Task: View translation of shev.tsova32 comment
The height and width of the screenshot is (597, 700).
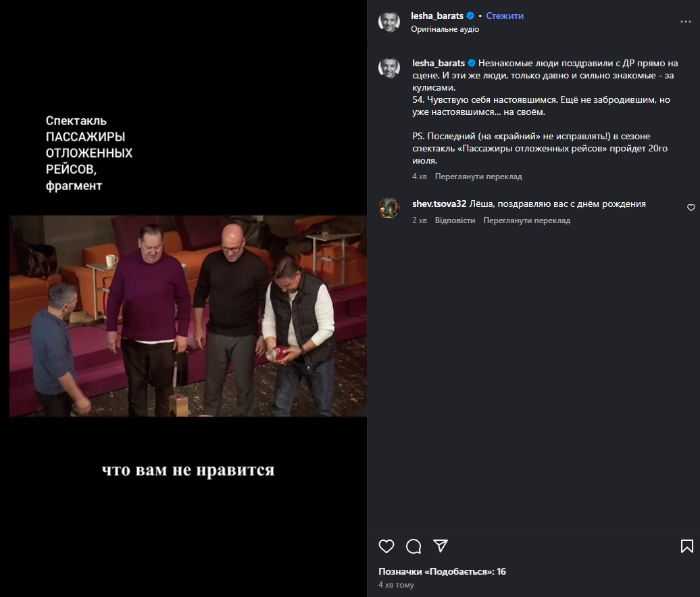Action: tap(526, 220)
